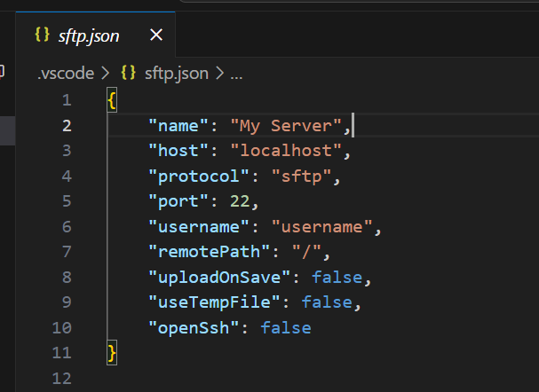
Task: Click line number 1 in the gutter
Action: (x=67, y=100)
